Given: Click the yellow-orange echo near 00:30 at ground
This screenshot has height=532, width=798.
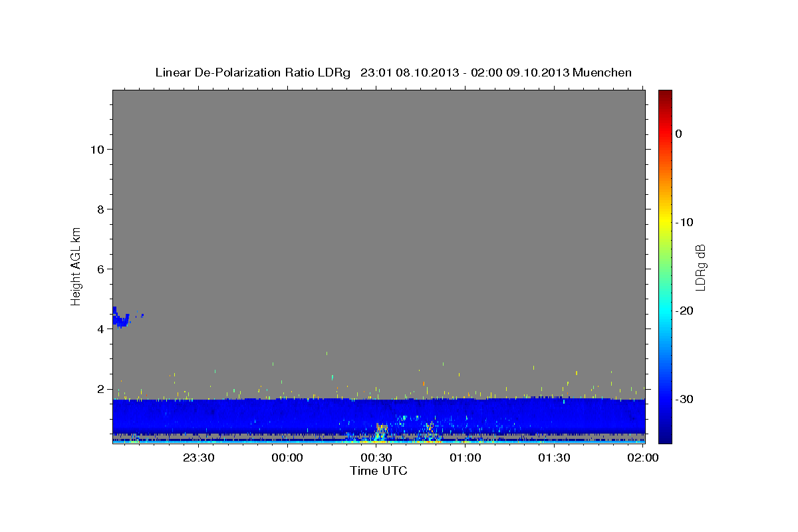Looking at the screenshot, I should [380, 433].
